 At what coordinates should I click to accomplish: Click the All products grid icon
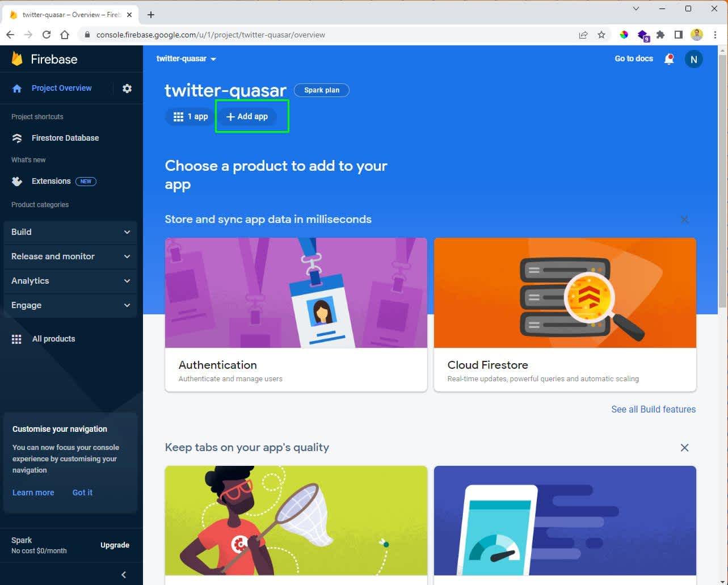pos(17,339)
